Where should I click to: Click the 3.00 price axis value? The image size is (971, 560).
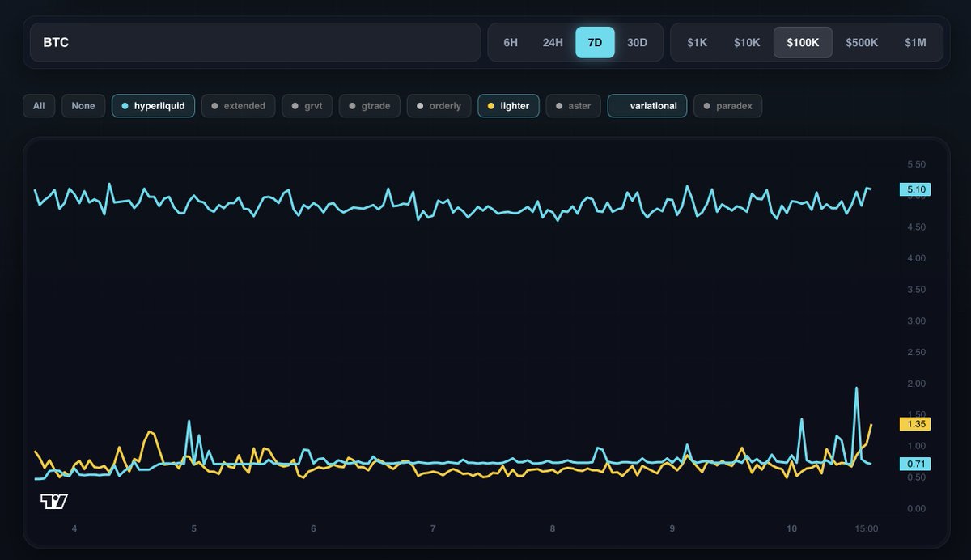tap(917, 321)
